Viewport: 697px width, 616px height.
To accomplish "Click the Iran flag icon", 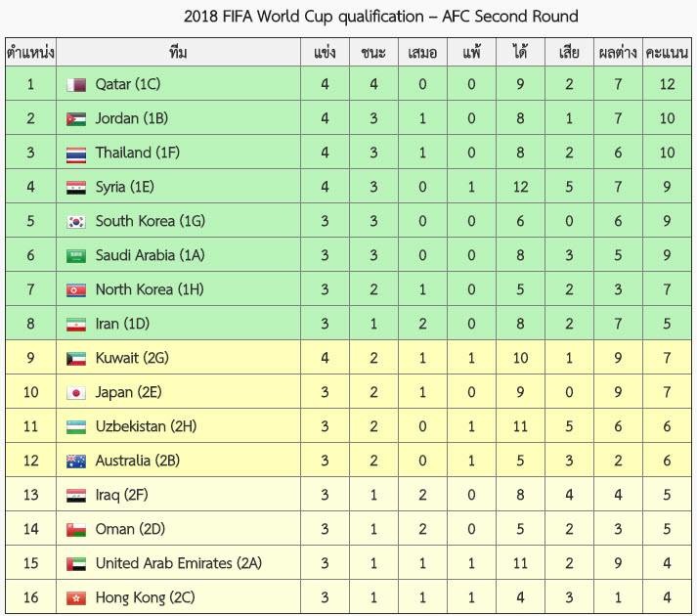I will (76, 325).
